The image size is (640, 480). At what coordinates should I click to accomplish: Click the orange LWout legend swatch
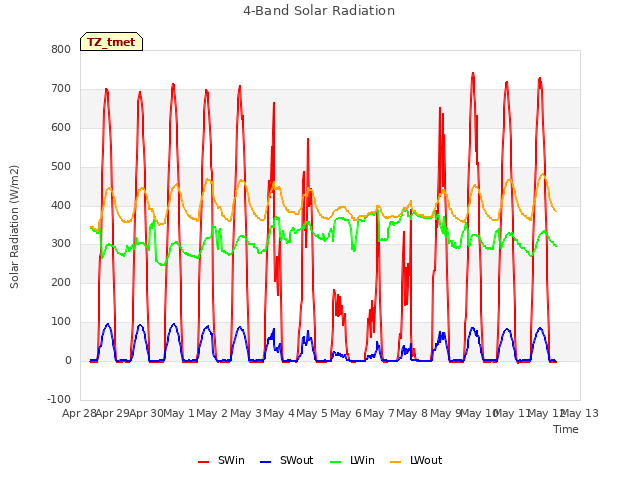coord(396,462)
